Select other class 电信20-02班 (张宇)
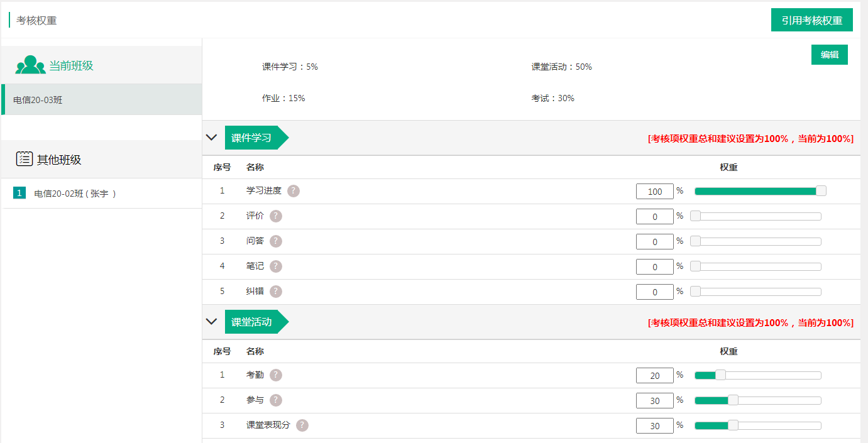Screen dimensions: 868x443 point(75,194)
